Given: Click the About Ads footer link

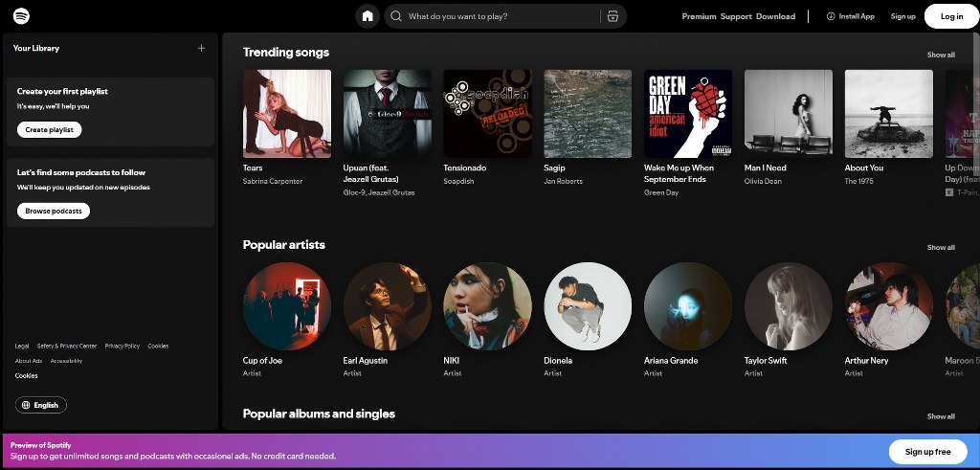Looking at the screenshot, I should point(29,361).
